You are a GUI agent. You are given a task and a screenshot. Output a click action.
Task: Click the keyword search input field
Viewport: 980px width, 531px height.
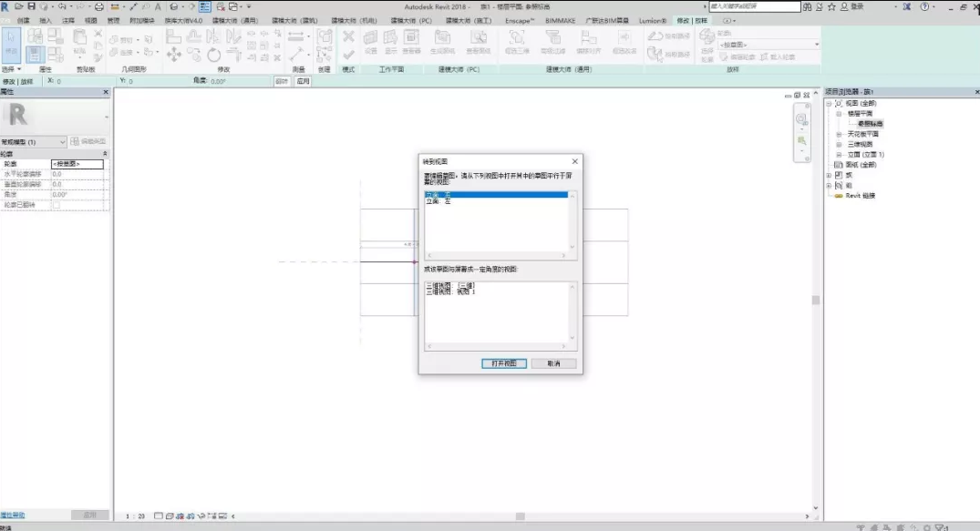click(x=755, y=6)
